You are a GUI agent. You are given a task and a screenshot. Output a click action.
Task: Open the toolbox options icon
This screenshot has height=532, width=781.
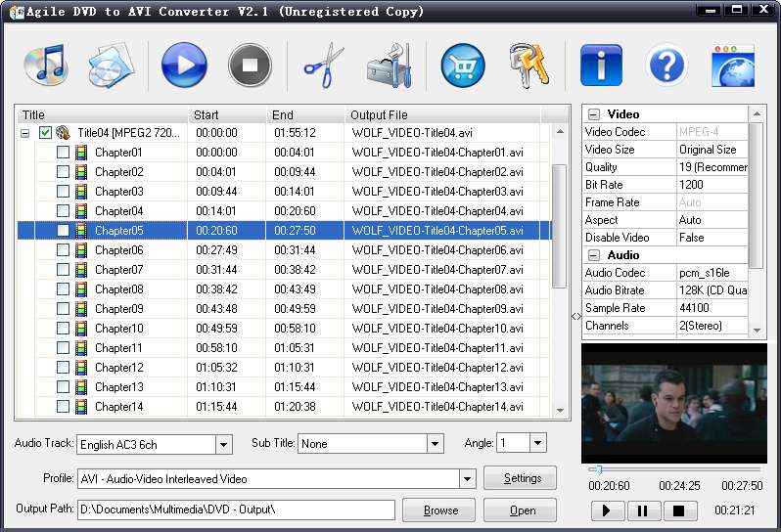[x=390, y=66]
